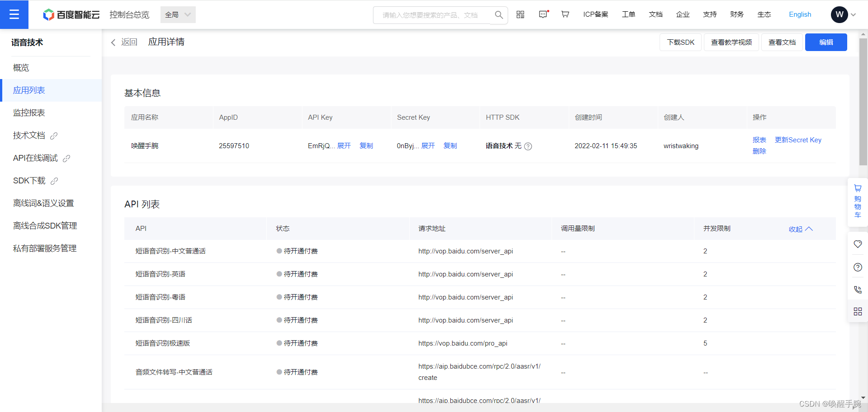Expand the user account dropdown arrow
This screenshot has height=412, width=868.
point(854,15)
